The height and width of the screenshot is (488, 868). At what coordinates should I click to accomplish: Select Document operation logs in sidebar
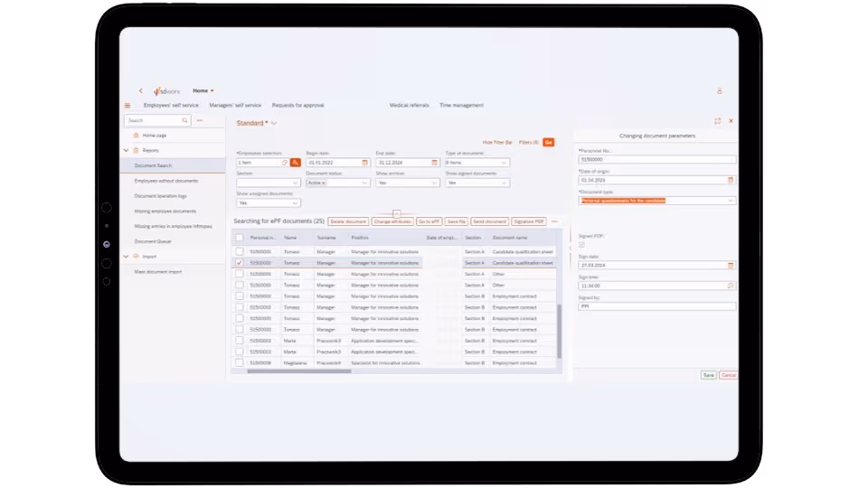(x=161, y=196)
